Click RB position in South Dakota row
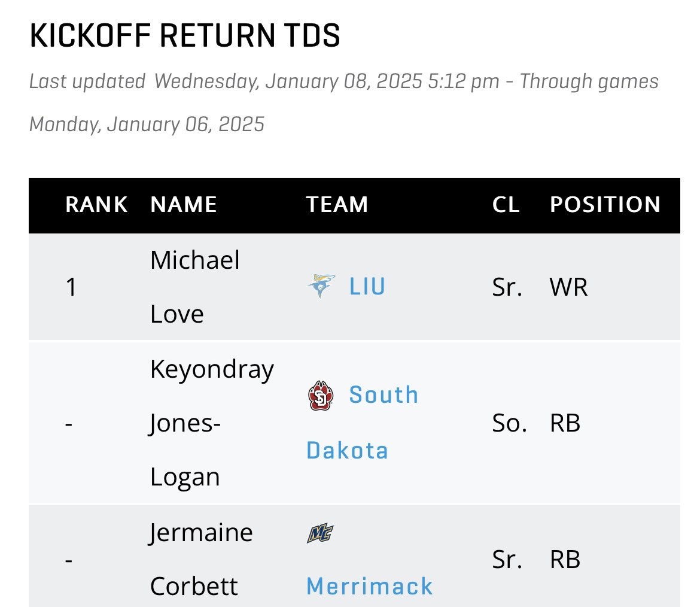 [565, 423]
